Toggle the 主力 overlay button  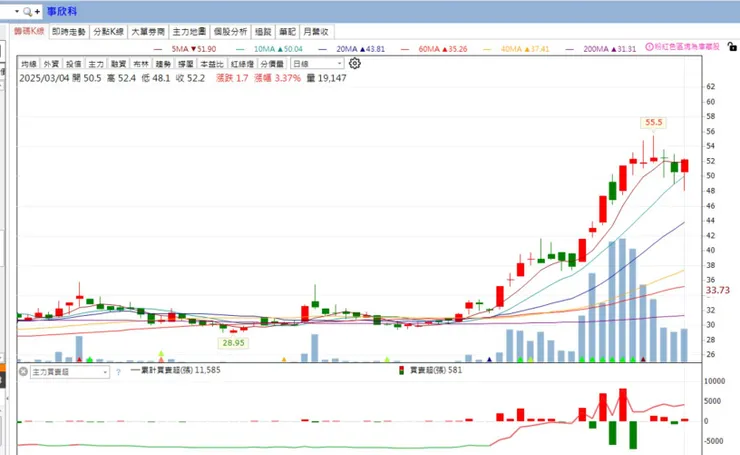[x=96, y=64]
